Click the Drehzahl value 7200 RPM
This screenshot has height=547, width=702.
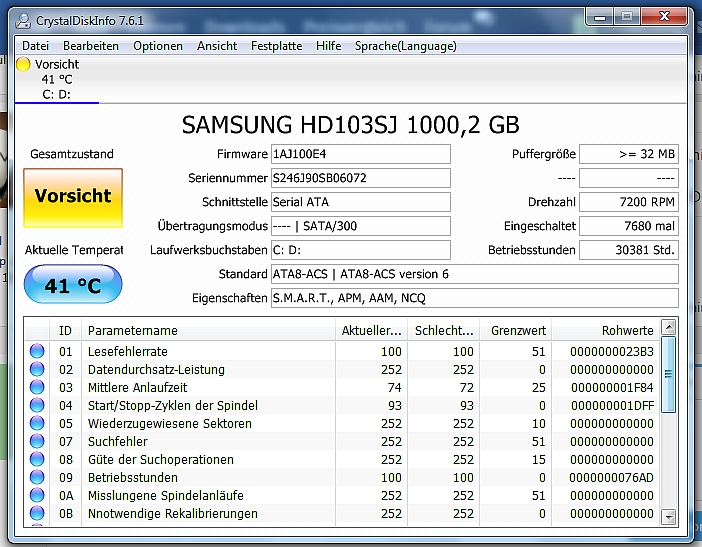tap(629, 202)
